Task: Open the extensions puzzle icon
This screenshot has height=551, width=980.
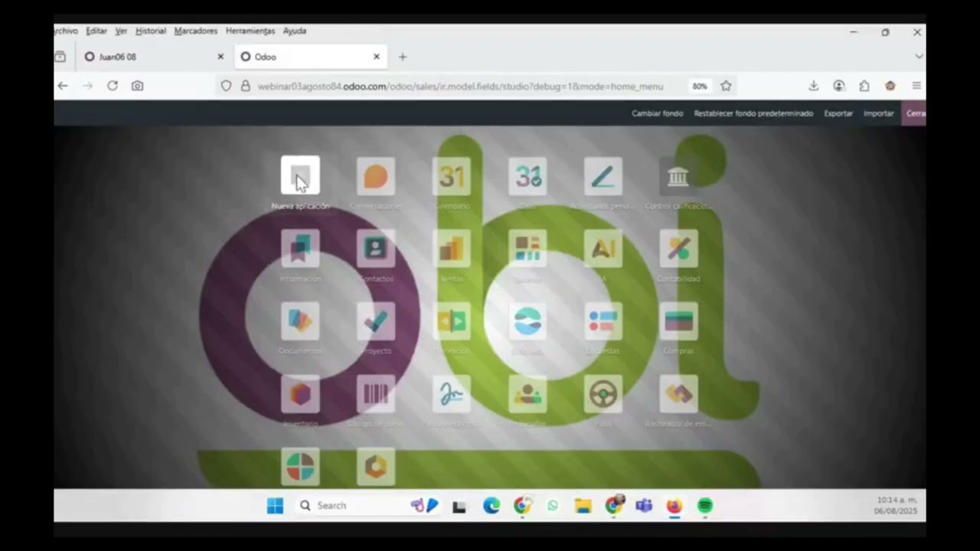Action: point(864,86)
